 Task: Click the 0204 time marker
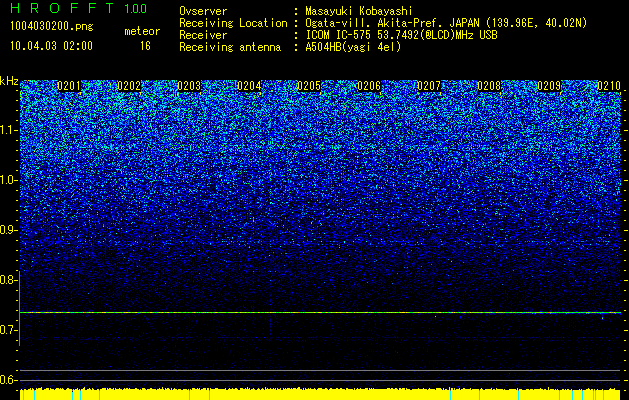point(249,86)
